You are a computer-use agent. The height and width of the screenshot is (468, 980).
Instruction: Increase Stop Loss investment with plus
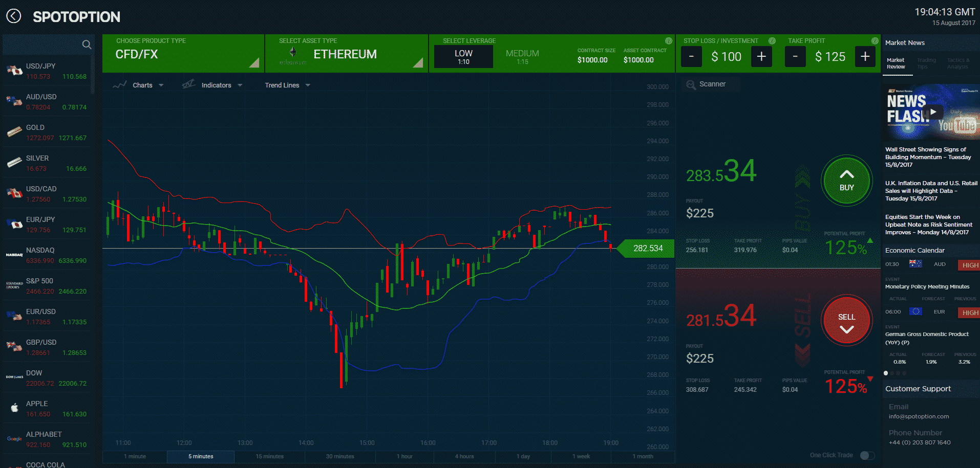click(x=761, y=56)
